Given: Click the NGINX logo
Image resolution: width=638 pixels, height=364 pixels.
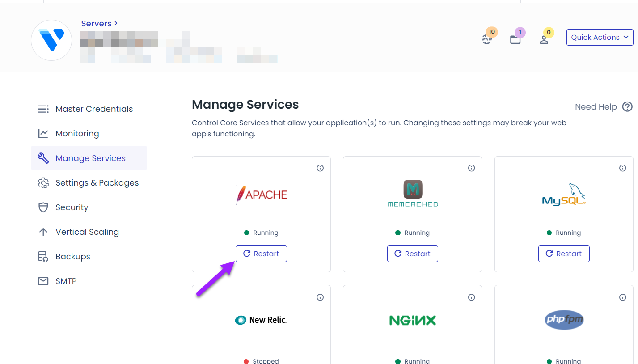Looking at the screenshot, I should tap(412, 320).
